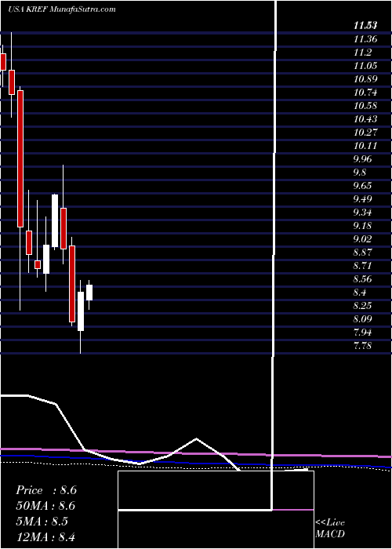Click the 8.09 price axis label

[x=363, y=319]
